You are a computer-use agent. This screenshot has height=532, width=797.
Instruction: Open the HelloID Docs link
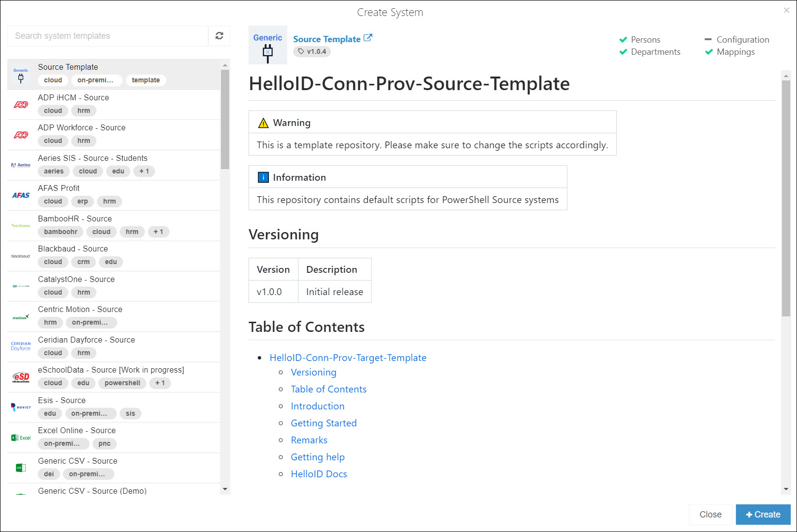pos(319,474)
